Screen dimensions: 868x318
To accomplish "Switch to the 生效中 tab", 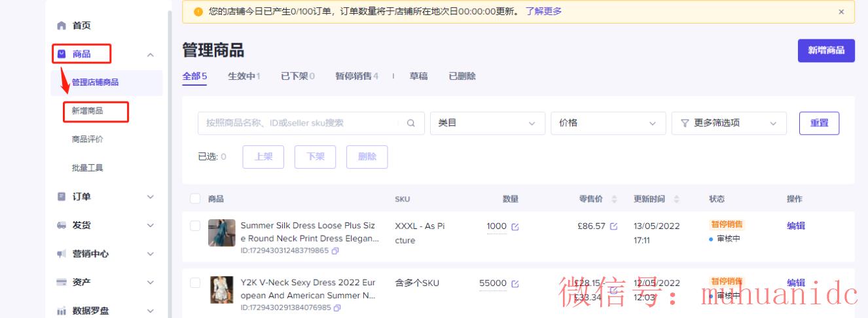I will (244, 77).
